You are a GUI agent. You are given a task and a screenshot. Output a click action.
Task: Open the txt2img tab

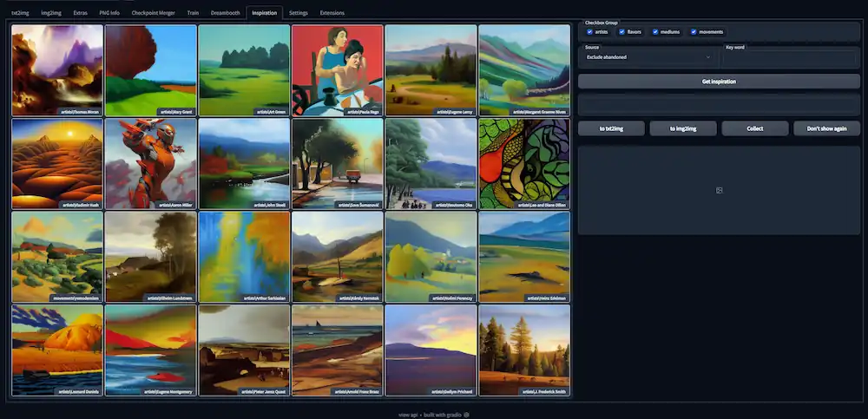(20, 13)
